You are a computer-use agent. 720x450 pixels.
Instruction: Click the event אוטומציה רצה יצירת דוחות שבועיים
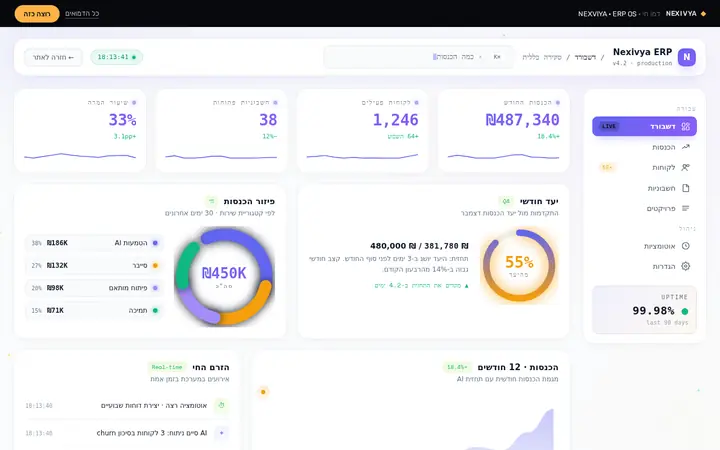pyautogui.click(x=127, y=405)
